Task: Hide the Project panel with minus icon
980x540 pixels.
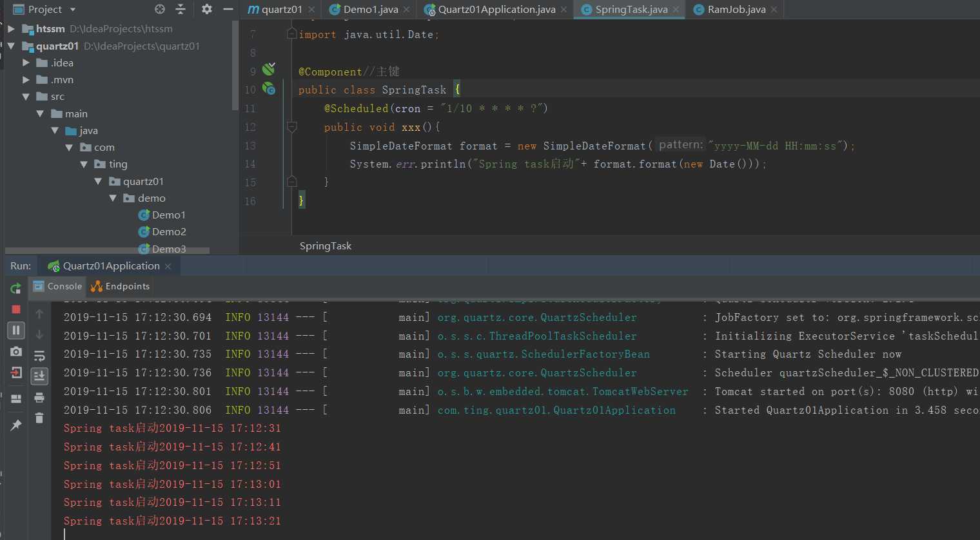Action: (228, 9)
